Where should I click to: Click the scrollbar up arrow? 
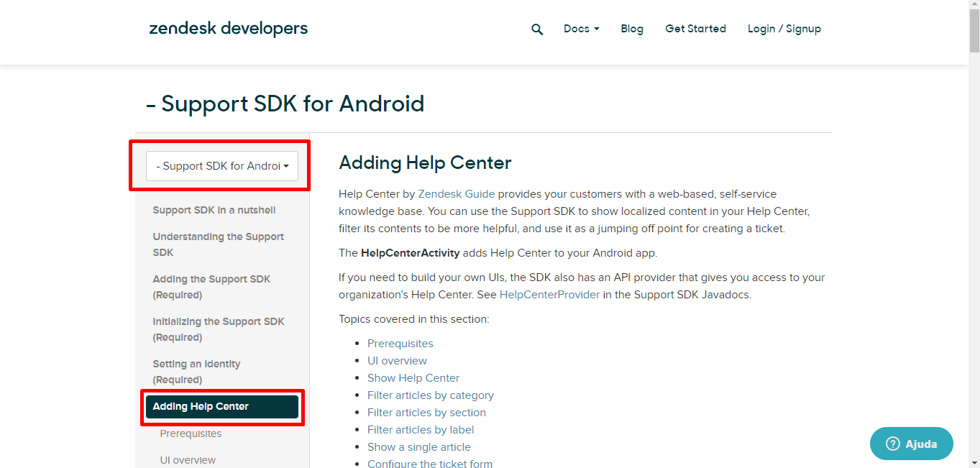click(974, 6)
